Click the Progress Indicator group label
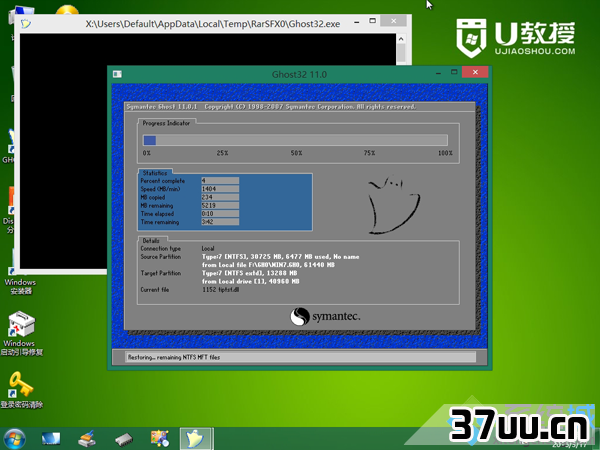The image size is (600, 450). (x=166, y=123)
